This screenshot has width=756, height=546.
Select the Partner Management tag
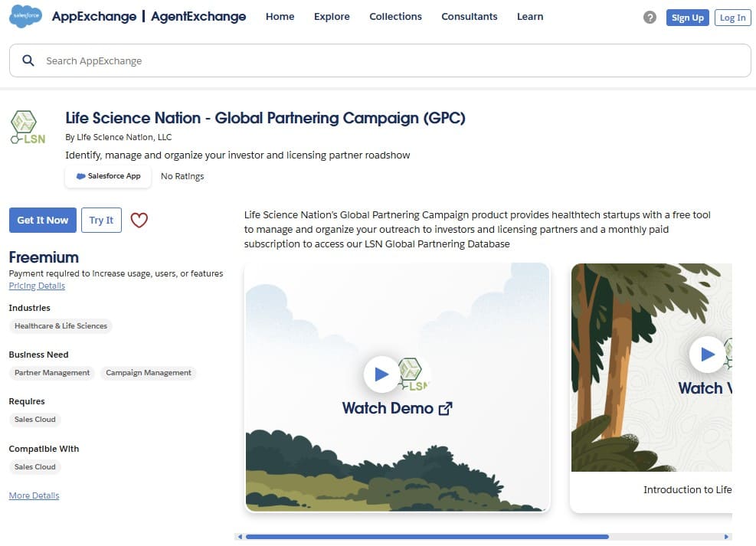click(52, 372)
